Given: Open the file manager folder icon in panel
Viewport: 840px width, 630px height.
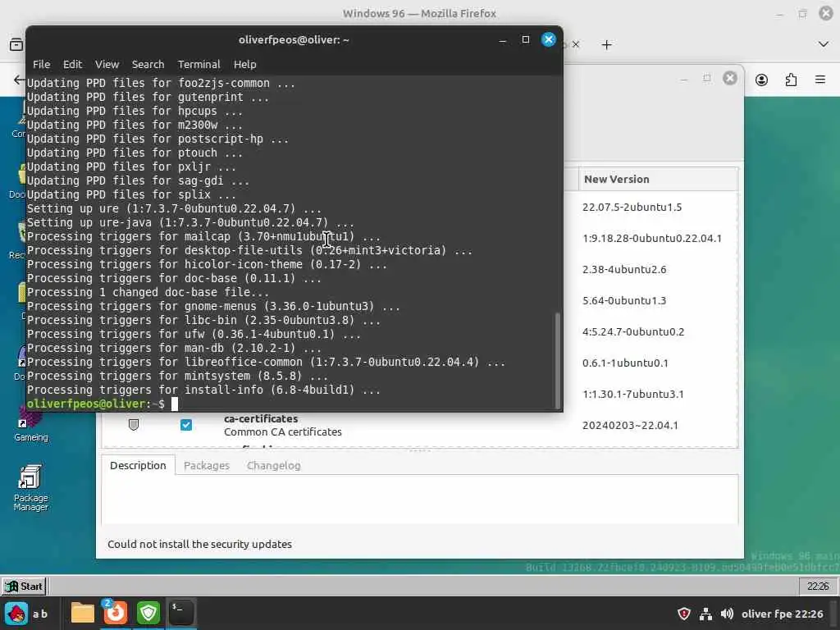Looking at the screenshot, I should click(83, 614).
